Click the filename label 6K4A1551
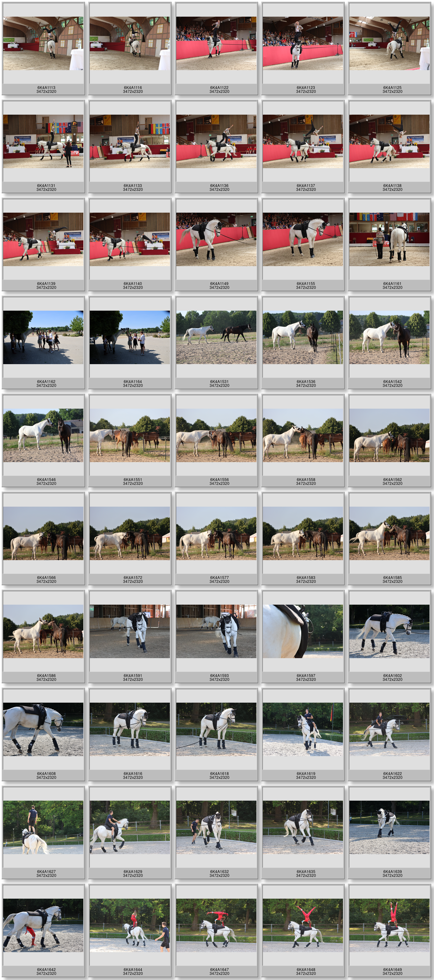This screenshot has height=980, width=434. (x=133, y=480)
